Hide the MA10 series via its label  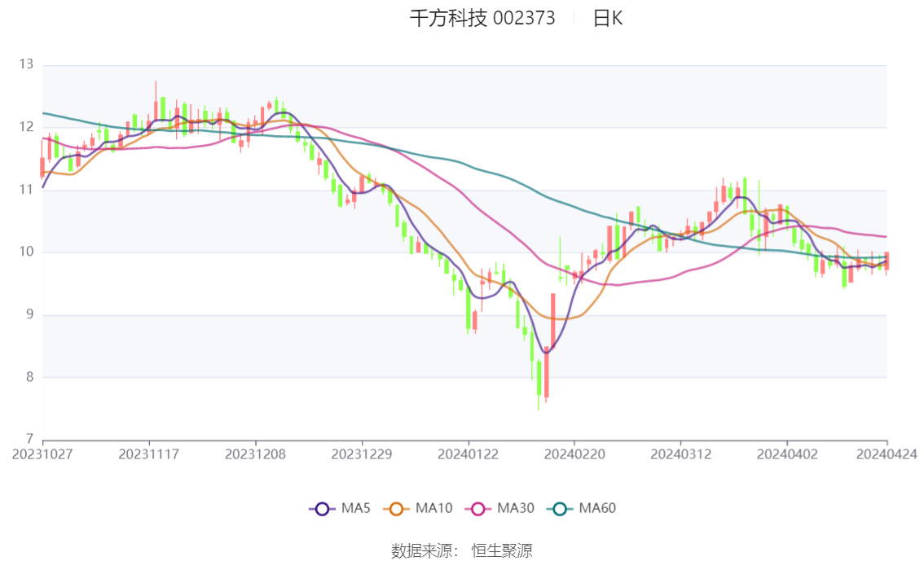[x=433, y=508]
